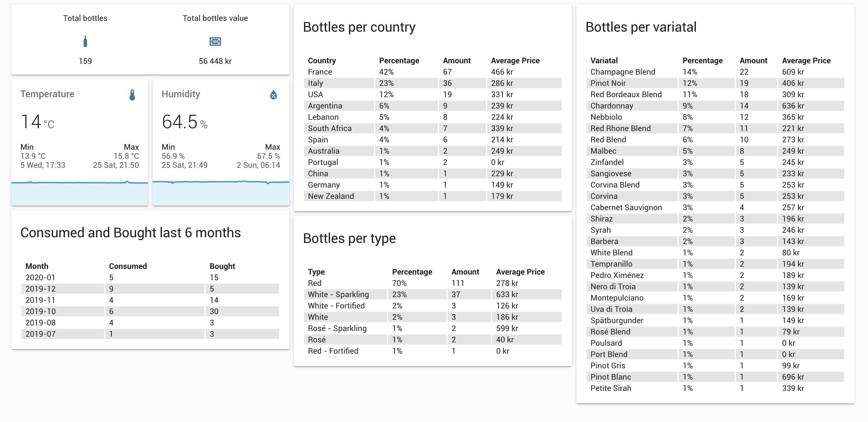Open the Temperature card title
The width and height of the screenshot is (868, 422).
tap(47, 94)
